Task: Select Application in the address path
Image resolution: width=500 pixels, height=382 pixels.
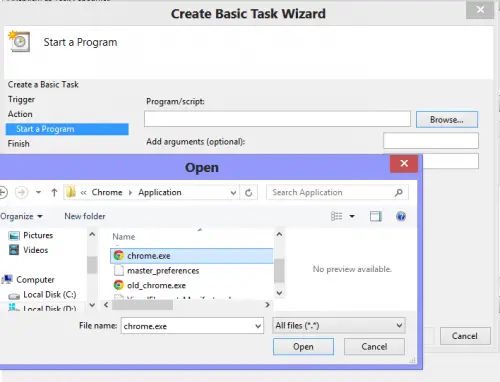Action: coord(160,192)
